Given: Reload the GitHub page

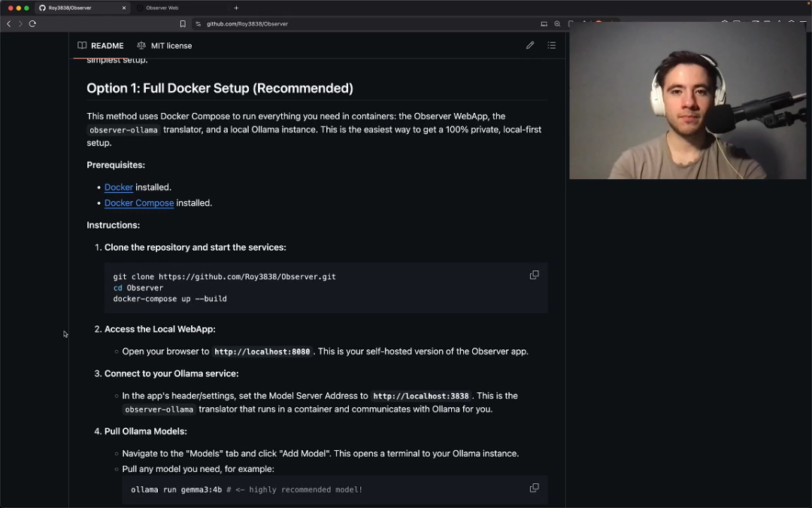Looking at the screenshot, I should [x=32, y=24].
